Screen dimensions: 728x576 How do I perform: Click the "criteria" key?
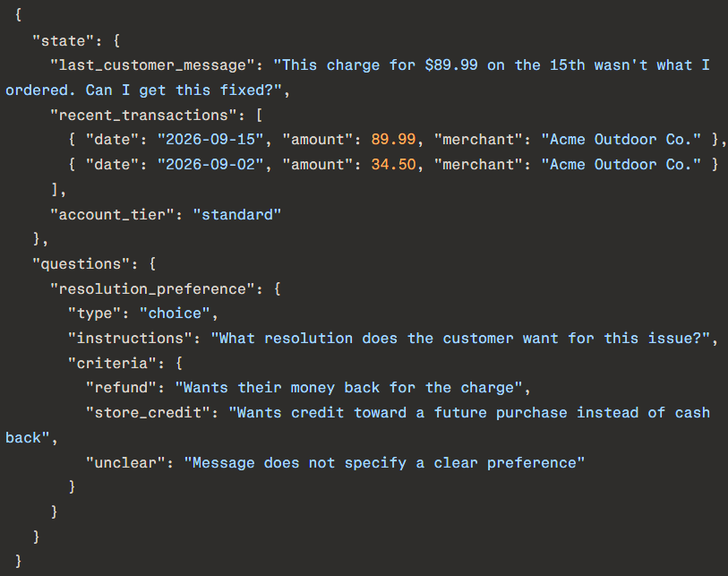(x=112, y=364)
